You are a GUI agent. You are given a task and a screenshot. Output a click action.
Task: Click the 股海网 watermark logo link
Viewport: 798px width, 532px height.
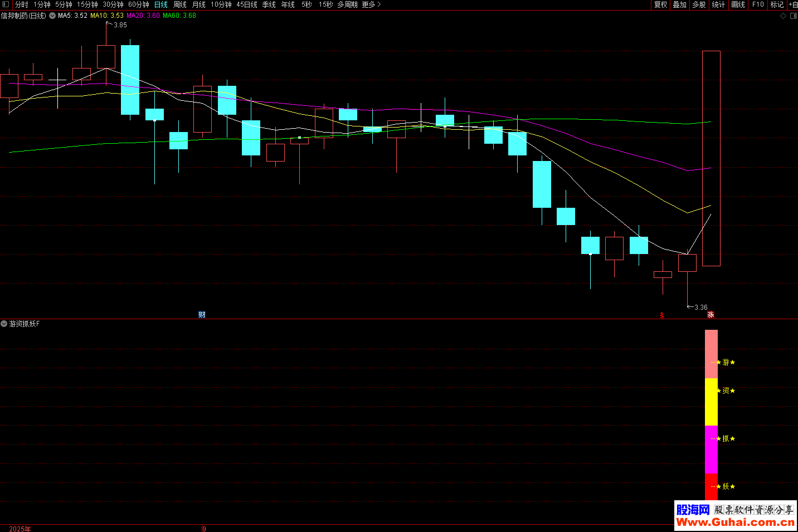tap(693, 510)
